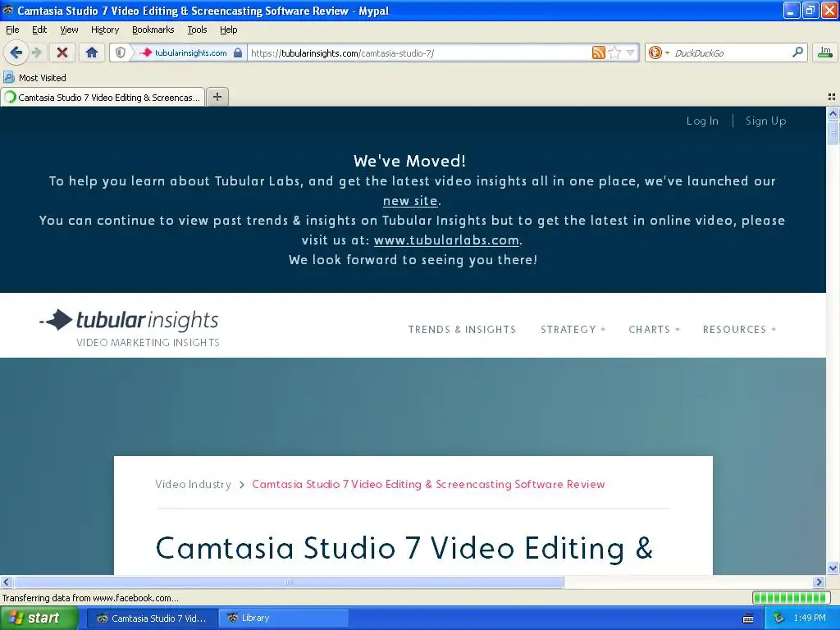Viewport: 840px width, 630px height.
Task: Focus the DuckDuckGo search field
Action: click(x=732, y=52)
